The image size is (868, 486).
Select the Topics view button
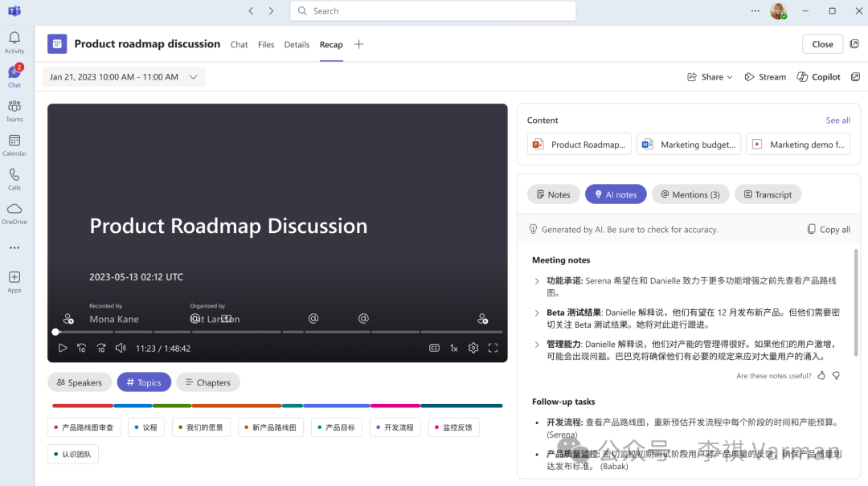(x=144, y=382)
